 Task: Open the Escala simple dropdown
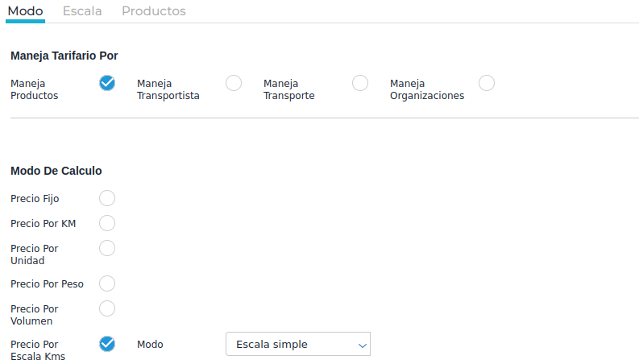(x=297, y=344)
